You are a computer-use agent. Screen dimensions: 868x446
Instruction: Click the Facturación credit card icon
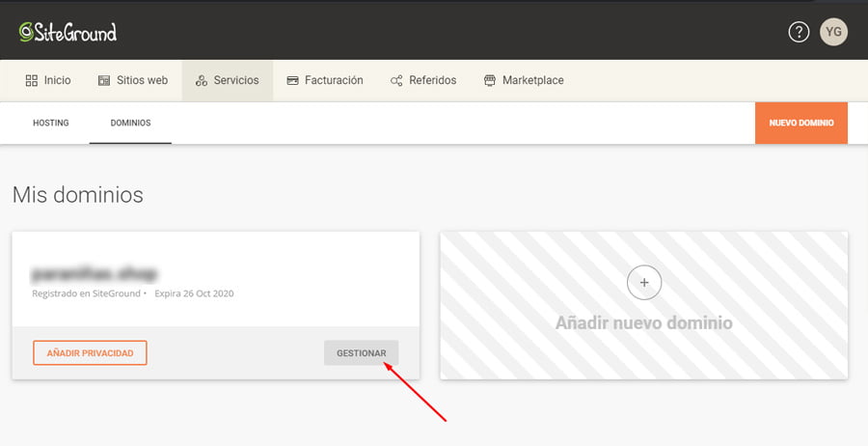point(293,80)
